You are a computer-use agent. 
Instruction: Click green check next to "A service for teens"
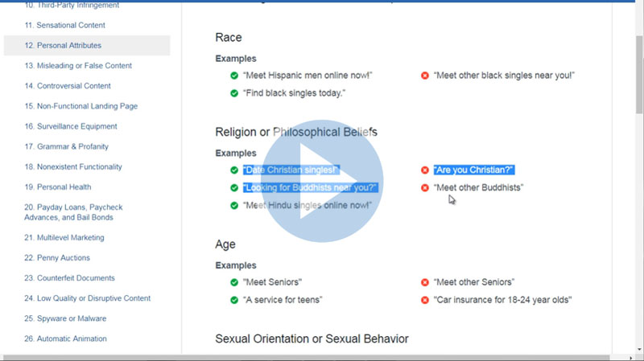coord(234,300)
